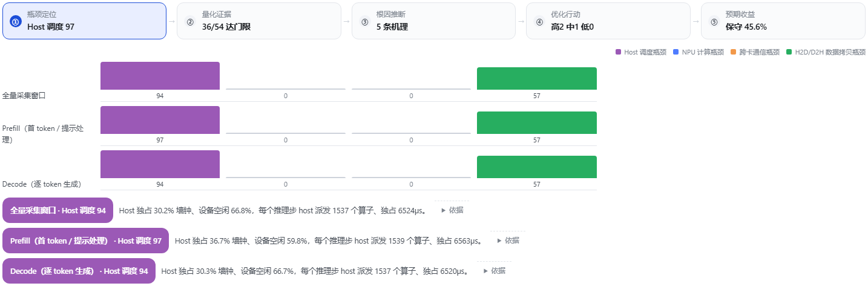The width and height of the screenshot is (868, 286).
Task: Click the 全量采集窗口 row label beside the chart
Action: coord(24,96)
